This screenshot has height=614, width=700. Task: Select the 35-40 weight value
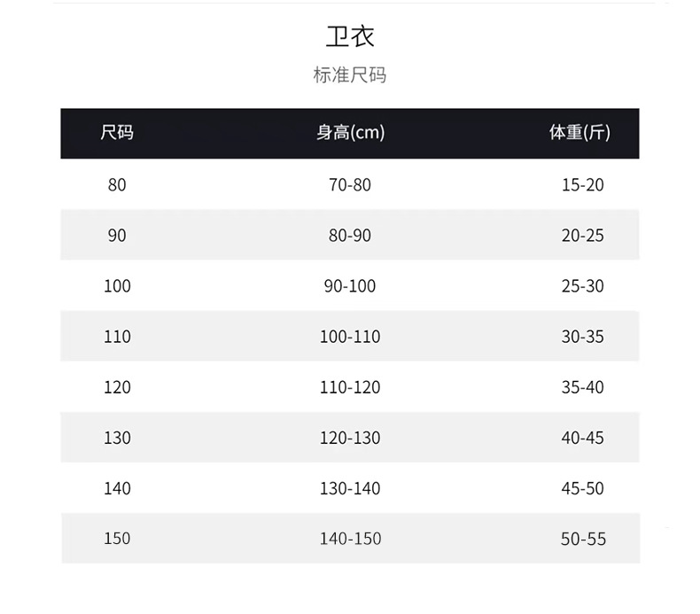(x=582, y=387)
